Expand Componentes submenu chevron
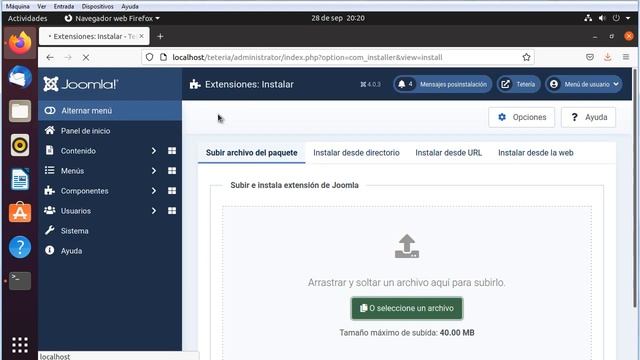640x360 pixels. point(153,191)
